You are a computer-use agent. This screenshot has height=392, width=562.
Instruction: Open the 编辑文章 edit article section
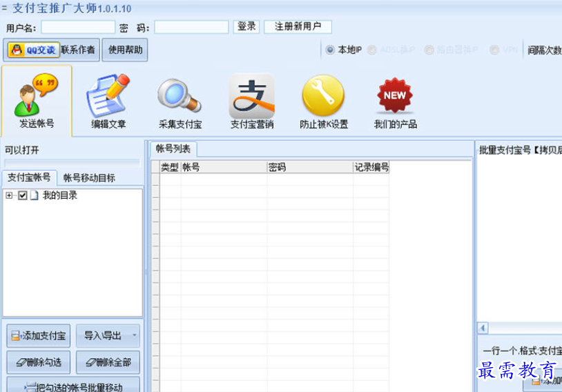(108, 101)
